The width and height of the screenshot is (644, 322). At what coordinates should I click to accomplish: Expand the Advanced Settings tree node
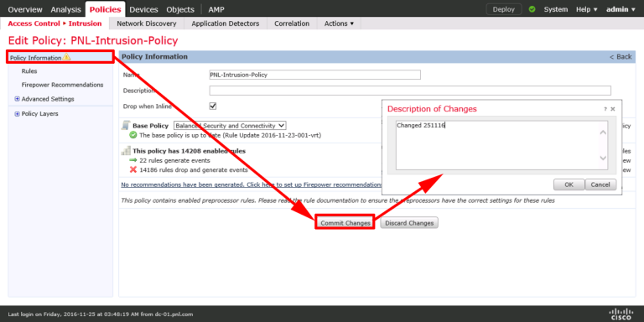click(17, 99)
